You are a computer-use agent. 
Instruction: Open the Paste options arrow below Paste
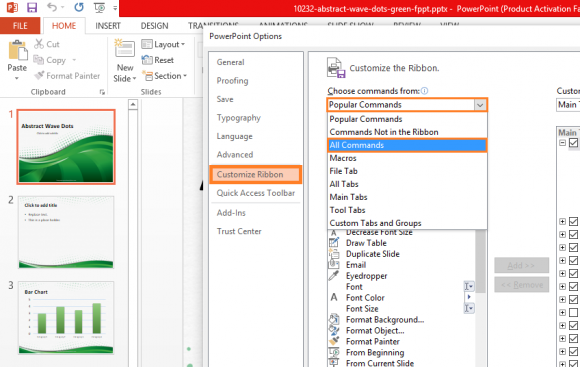pyautogui.click(x=17, y=78)
